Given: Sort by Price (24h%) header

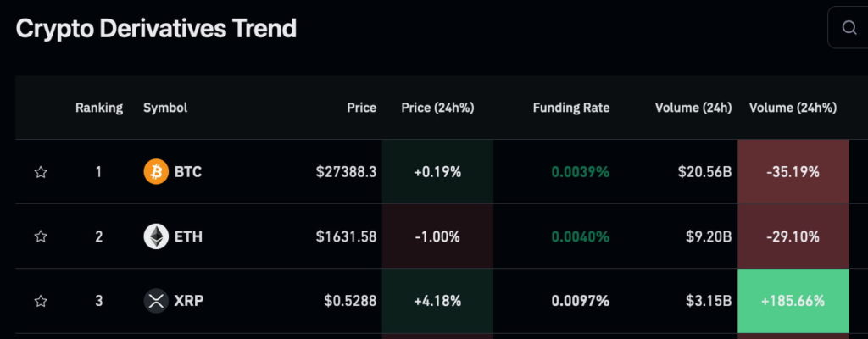Looking at the screenshot, I should pos(438,108).
